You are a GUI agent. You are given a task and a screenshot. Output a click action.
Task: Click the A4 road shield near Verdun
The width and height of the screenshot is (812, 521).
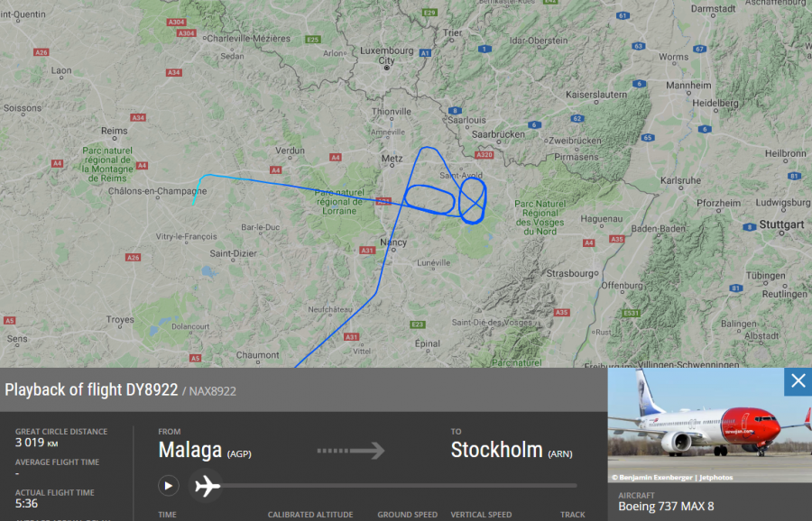pos(275,169)
